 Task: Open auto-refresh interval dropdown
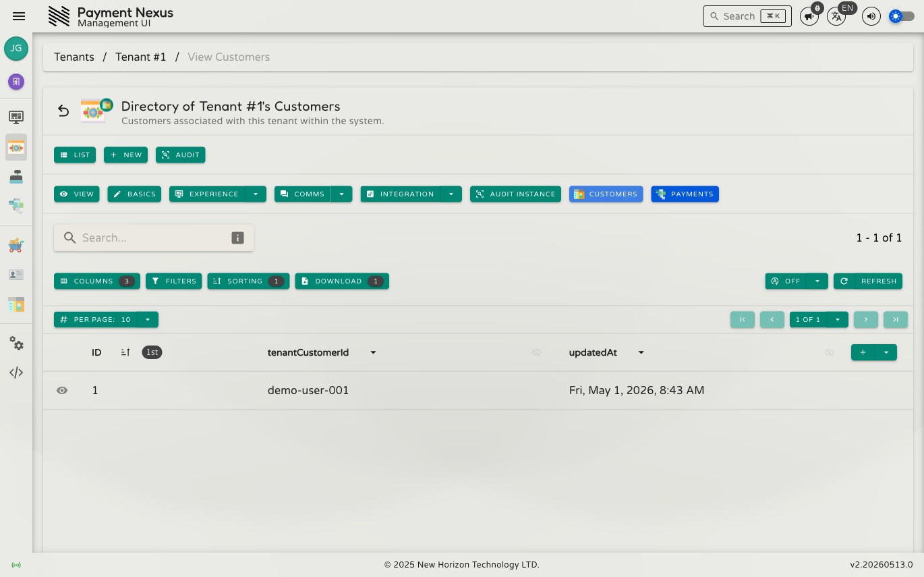pyautogui.click(x=817, y=281)
